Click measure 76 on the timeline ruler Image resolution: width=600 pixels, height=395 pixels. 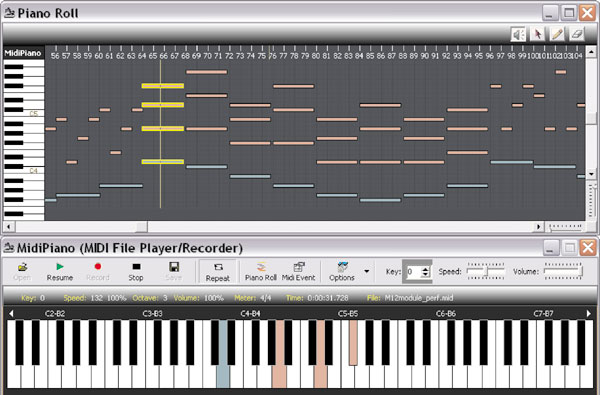(x=272, y=56)
